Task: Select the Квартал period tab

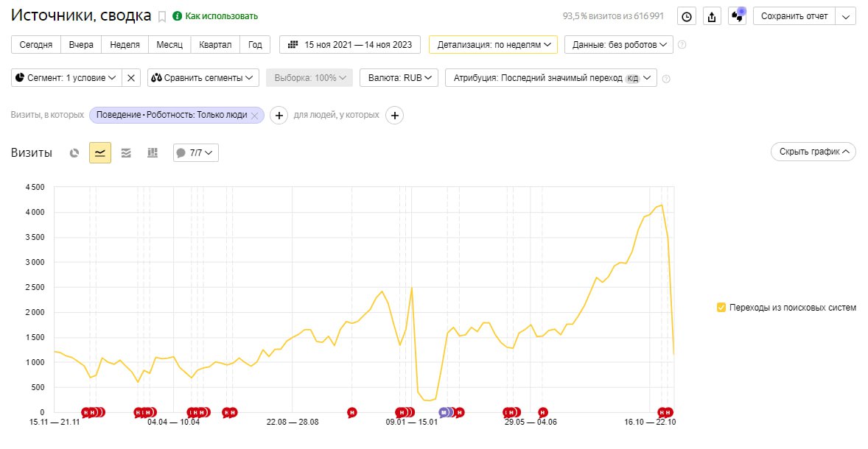Action: click(215, 45)
